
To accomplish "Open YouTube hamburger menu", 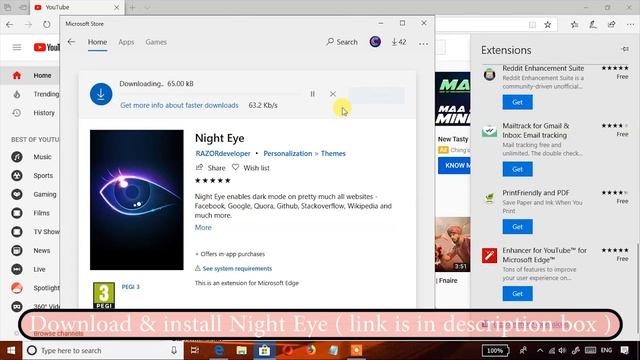I will 17,47.
